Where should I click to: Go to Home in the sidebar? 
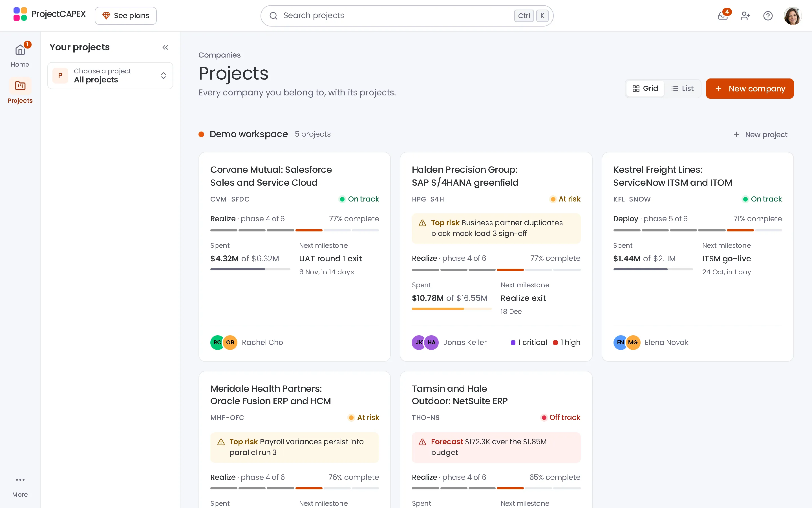[x=20, y=55]
